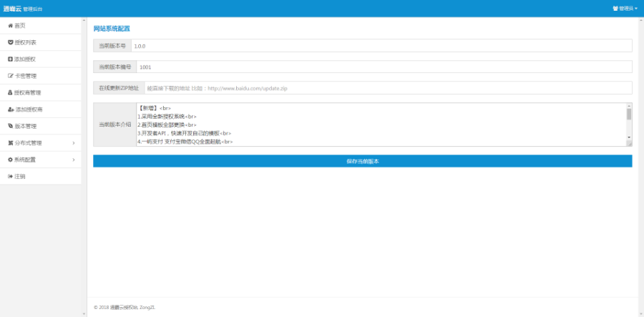Click the 当前版本介绍 label

114,125
